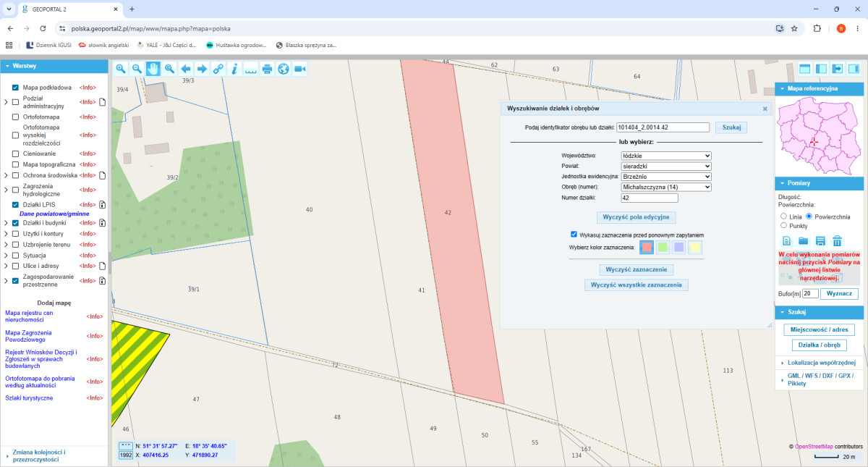
Task: Click the print map icon
Action: pyautogui.click(x=267, y=68)
